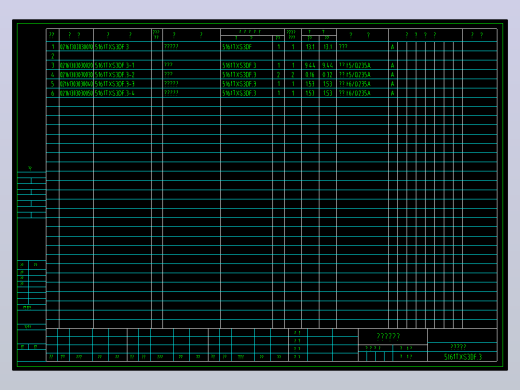Select material t6/Q235A in row 6
This screenshot has height=390, width=520.
tap(355, 93)
